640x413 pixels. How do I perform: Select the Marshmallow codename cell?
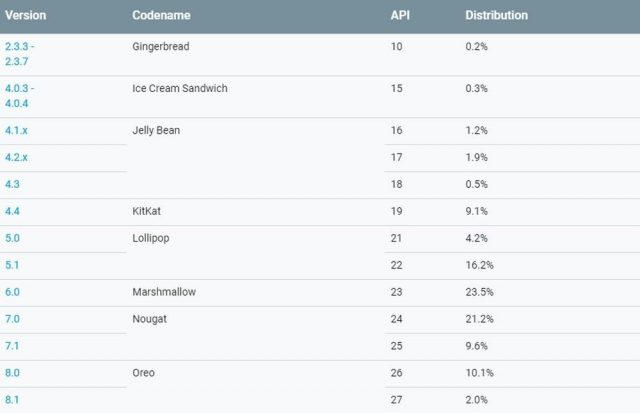click(163, 293)
